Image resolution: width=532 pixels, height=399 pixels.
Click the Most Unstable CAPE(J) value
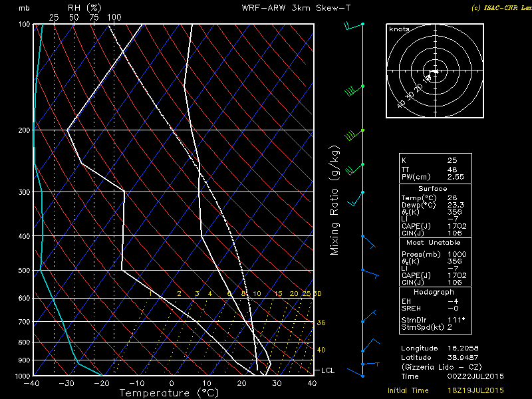coord(457,275)
